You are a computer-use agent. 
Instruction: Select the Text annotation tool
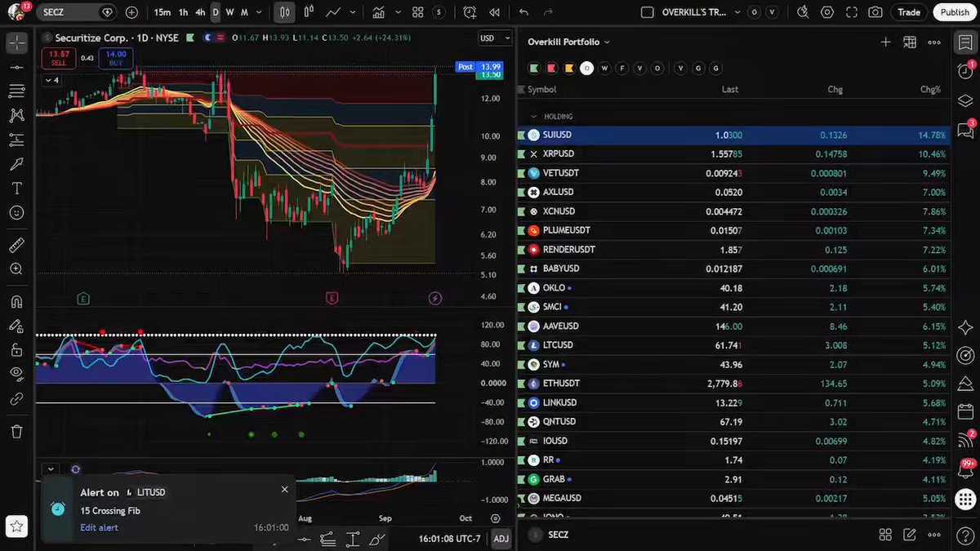16,188
